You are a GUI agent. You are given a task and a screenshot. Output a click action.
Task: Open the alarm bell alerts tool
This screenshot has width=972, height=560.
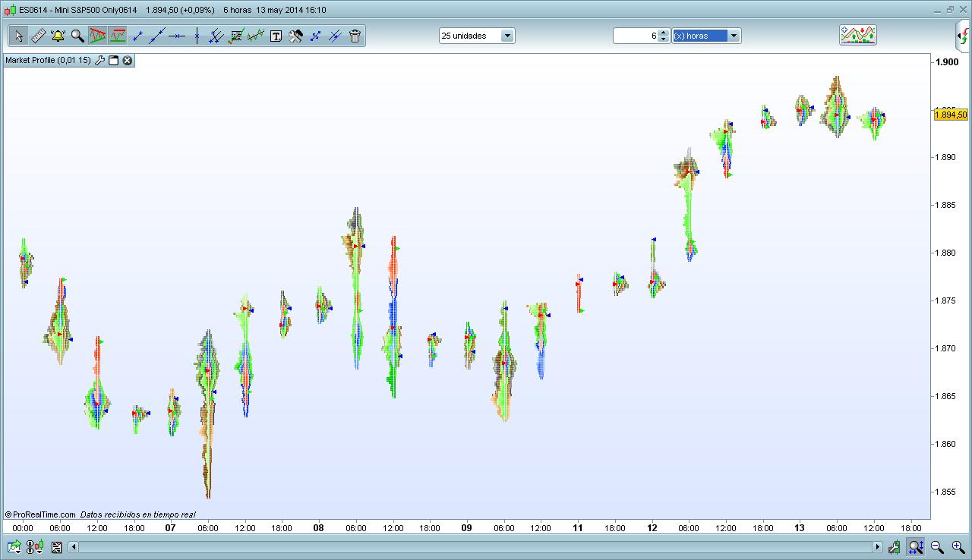point(58,36)
